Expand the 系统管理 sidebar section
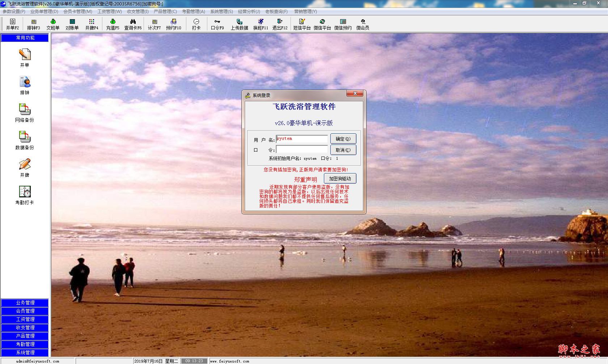This screenshot has width=608, height=364. pyautogui.click(x=25, y=352)
